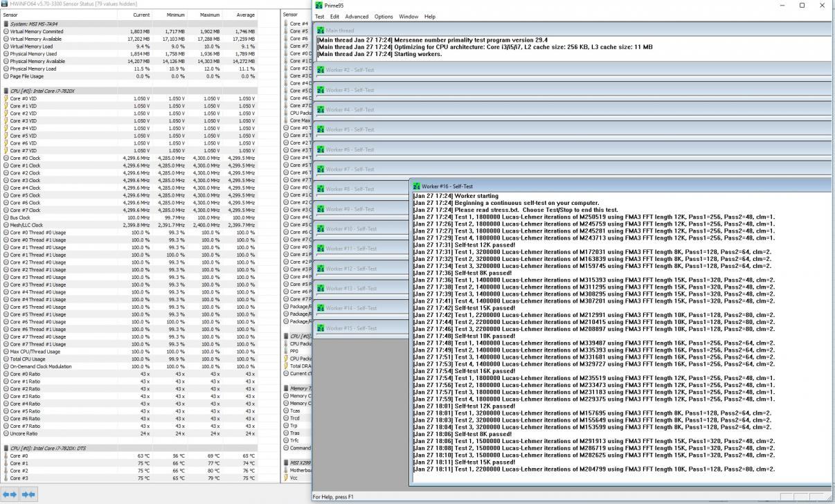Bring Worker #15 - Self-Test window to front
This screenshot has width=835, height=504.
coord(362,328)
